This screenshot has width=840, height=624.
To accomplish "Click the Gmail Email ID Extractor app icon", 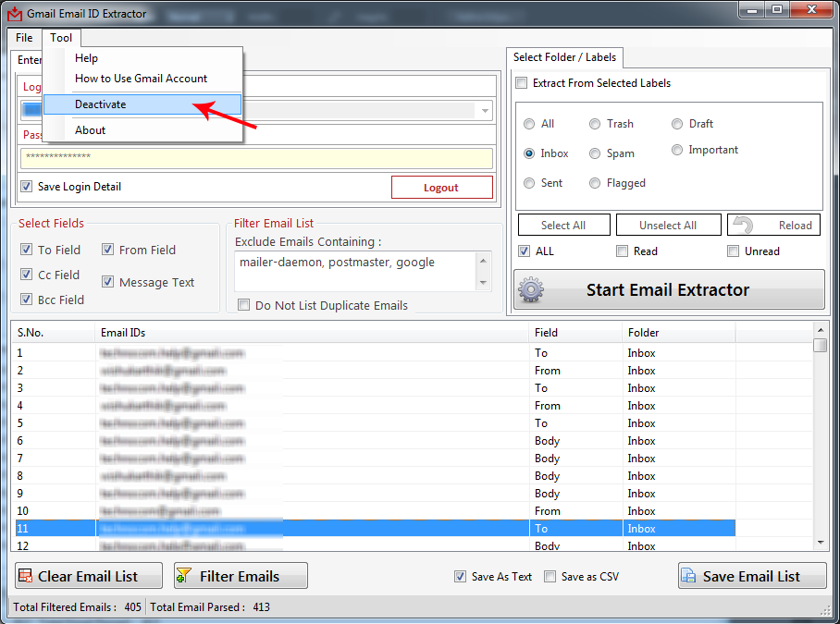I will click(15, 13).
